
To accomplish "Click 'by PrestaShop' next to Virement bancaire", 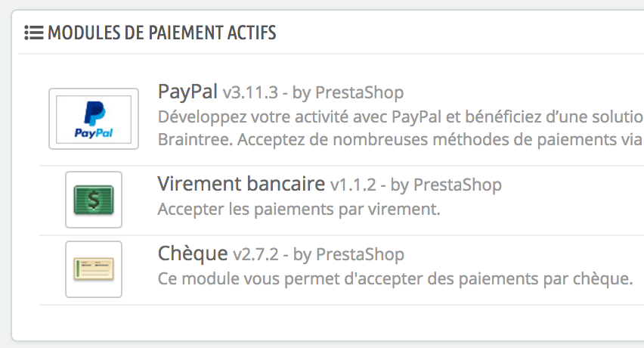I will 446,185.
